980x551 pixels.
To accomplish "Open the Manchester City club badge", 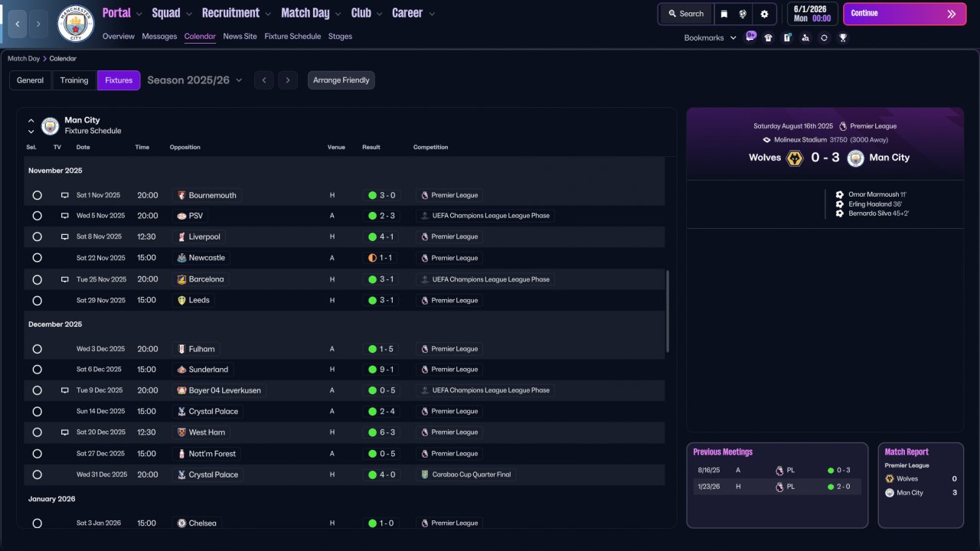I will 76,24.
